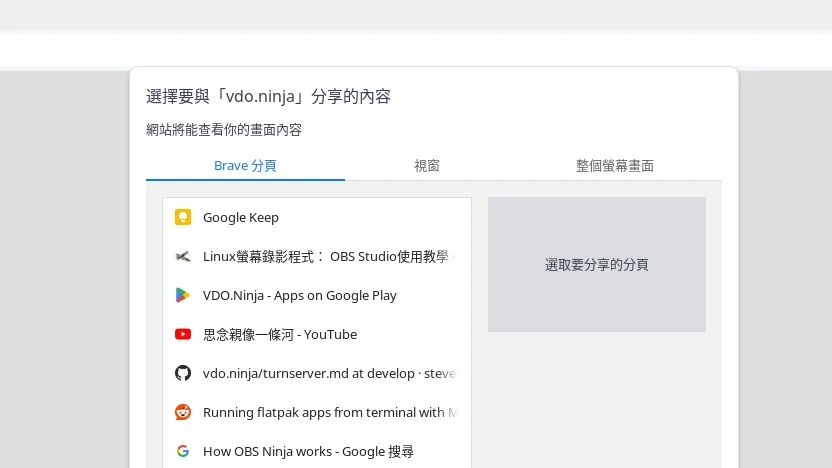Click the Google 'G' search icon
This screenshot has height=468, width=832.
[183, 451]
